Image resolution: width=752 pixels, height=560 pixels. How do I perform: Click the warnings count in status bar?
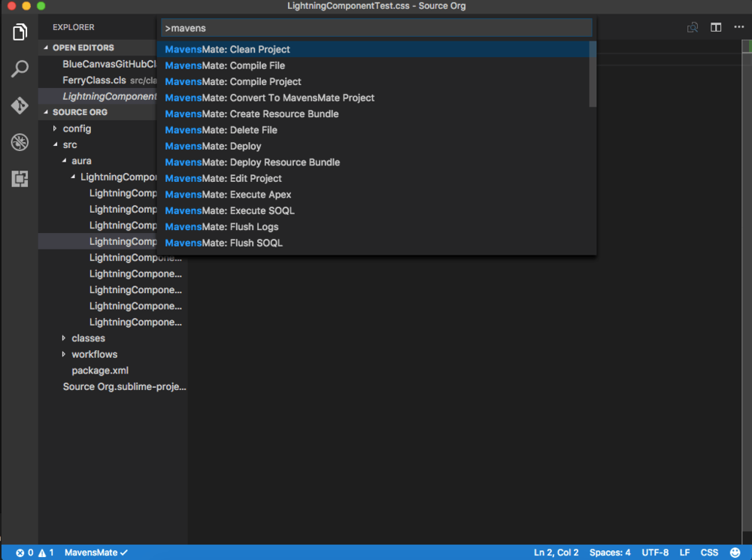pos(46,552)
